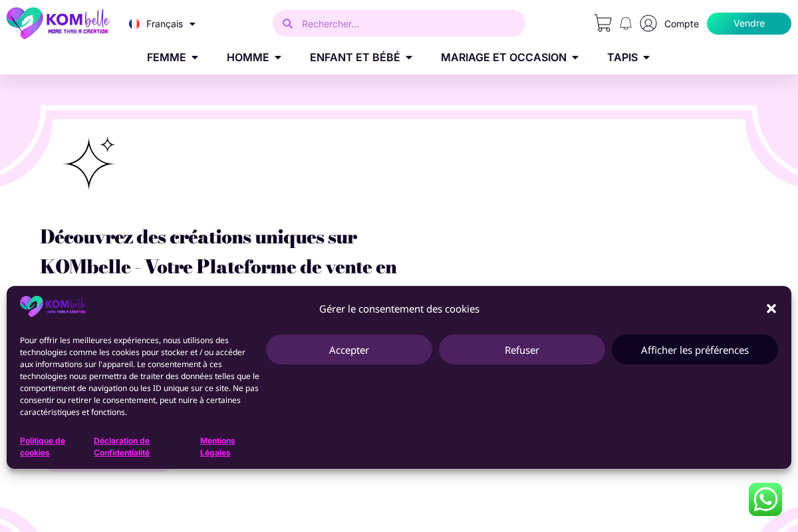Open Déclaration de Confidentialité link
Image resolution: width=798 pixels, height=532 pixels.
coord(122,447)
